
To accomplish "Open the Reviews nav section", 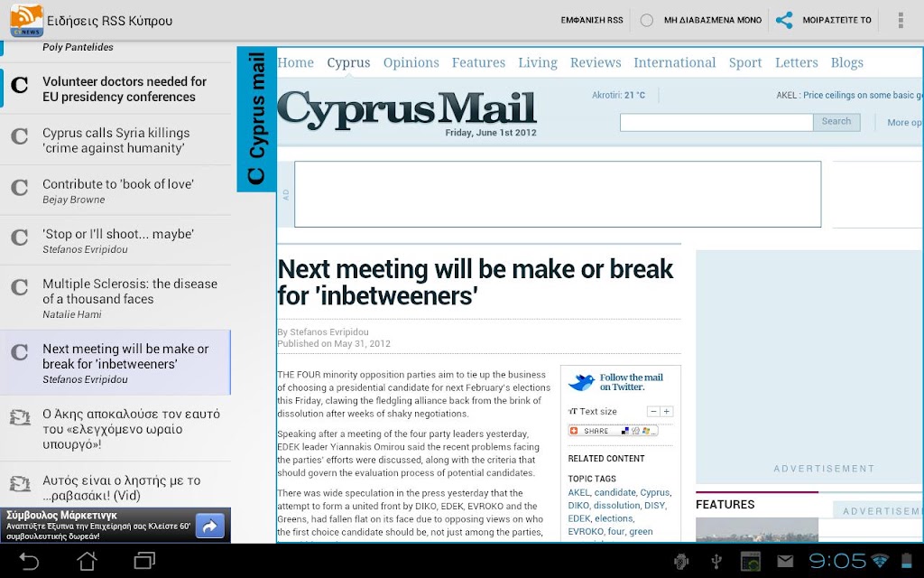I will click(596, 62).
